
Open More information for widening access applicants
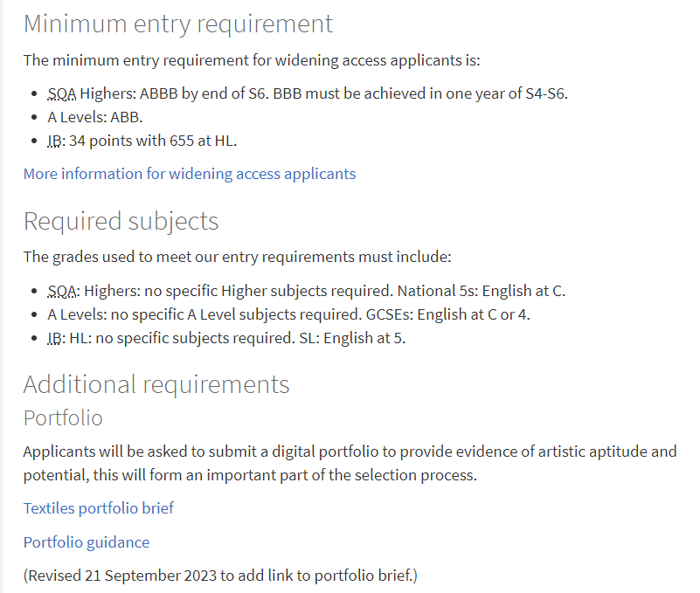pyautogui.click(x=190, y=174)
